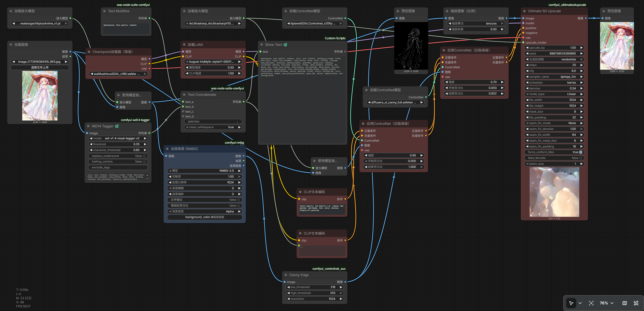The height and width of the screenshot is (311, 644).
Task: Click upscaled preview image thumbnail on right
Action: 617,46
